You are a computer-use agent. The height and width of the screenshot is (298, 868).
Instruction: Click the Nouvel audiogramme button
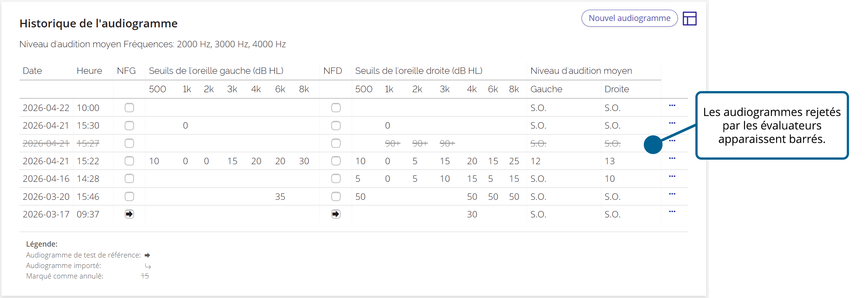[629, 18]
